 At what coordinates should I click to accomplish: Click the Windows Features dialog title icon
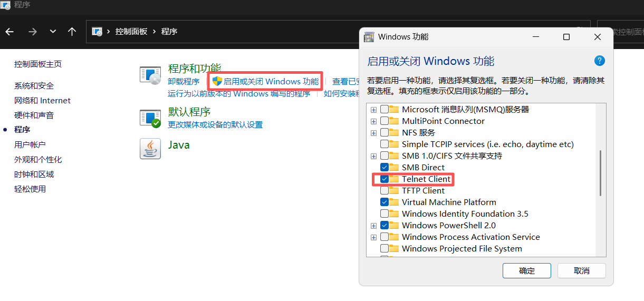coord(370,37)
